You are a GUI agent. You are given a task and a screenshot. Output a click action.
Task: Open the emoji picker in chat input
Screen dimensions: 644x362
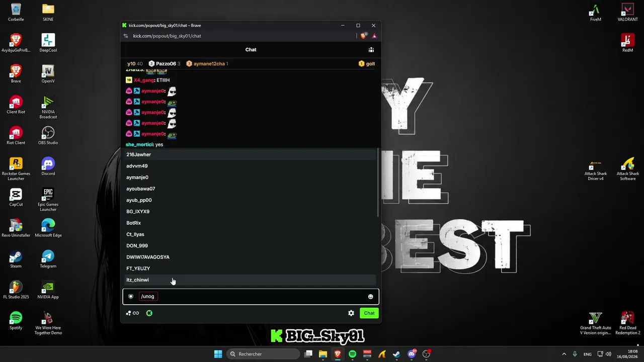[x=371, y=297]
